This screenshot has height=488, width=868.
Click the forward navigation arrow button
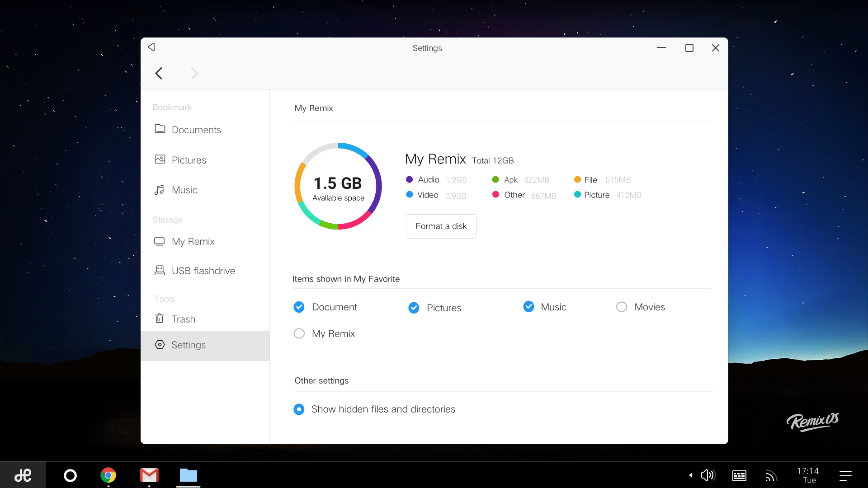[194, 73]
